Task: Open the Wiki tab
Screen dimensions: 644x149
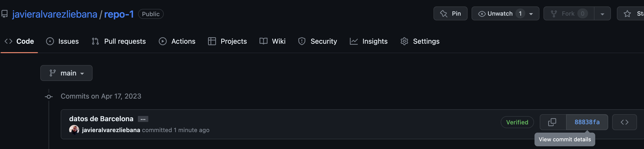Action: click(x=272, y=41)
